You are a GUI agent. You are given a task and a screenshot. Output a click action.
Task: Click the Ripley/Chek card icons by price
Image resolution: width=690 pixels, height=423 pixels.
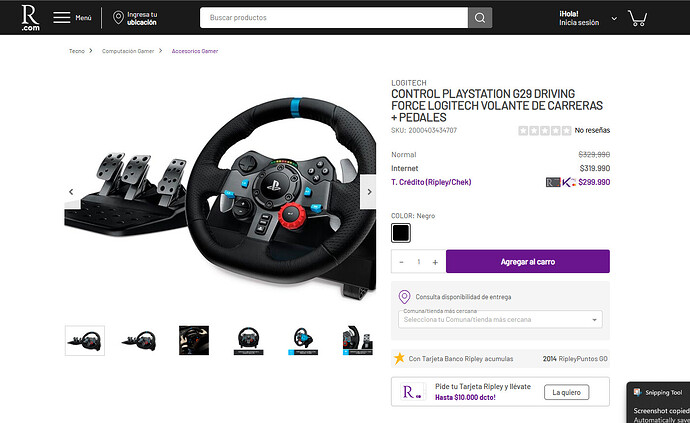click(x=561, y=182)
